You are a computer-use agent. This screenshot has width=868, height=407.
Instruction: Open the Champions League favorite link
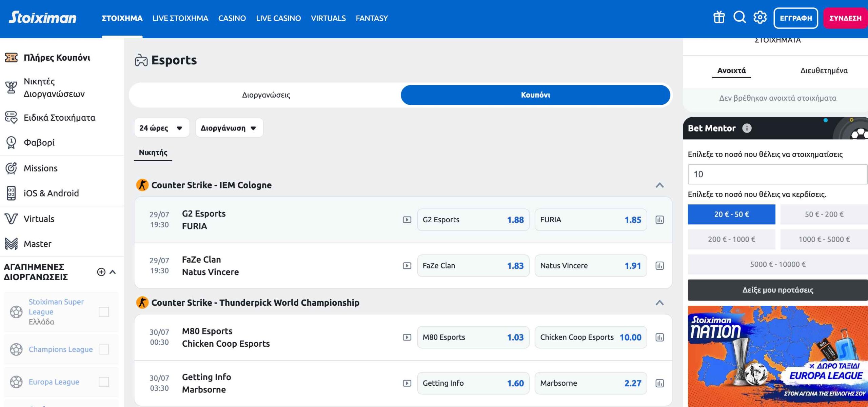[x=60, y=349]
